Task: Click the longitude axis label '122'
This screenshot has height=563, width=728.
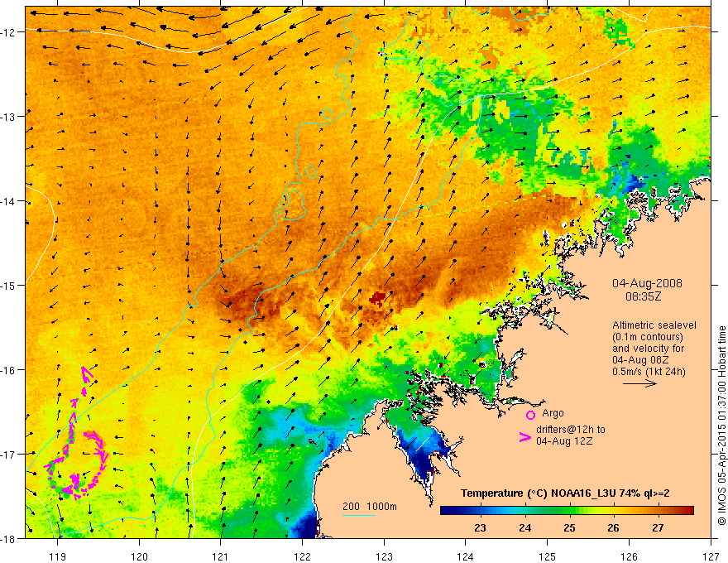Action: click(x=302, y=556)
